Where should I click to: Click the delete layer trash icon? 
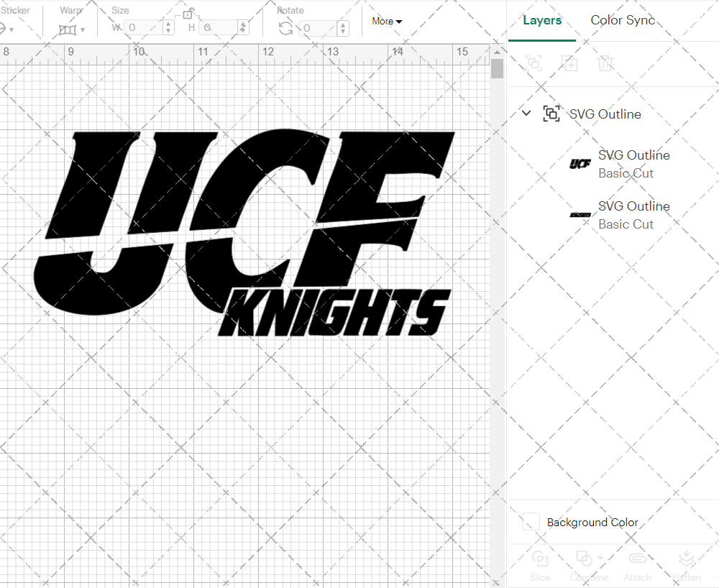[x=606, y=63]
